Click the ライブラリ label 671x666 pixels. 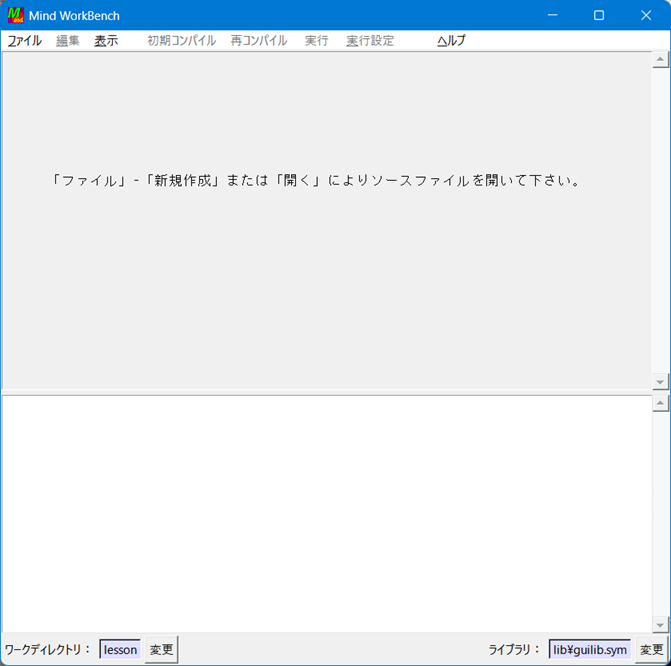coord(514,649)
